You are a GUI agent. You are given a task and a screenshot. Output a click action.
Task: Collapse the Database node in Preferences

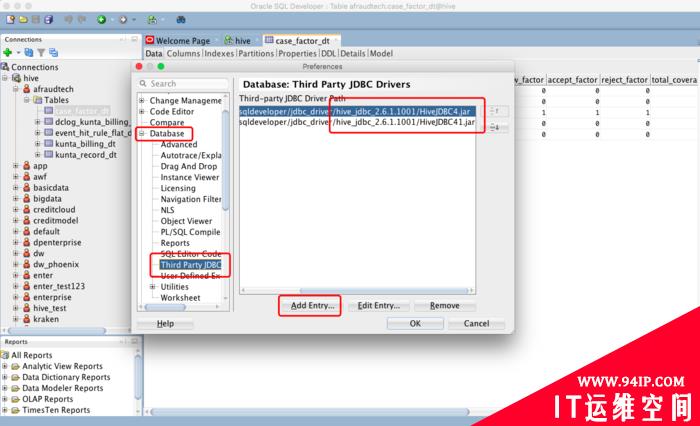142,134
